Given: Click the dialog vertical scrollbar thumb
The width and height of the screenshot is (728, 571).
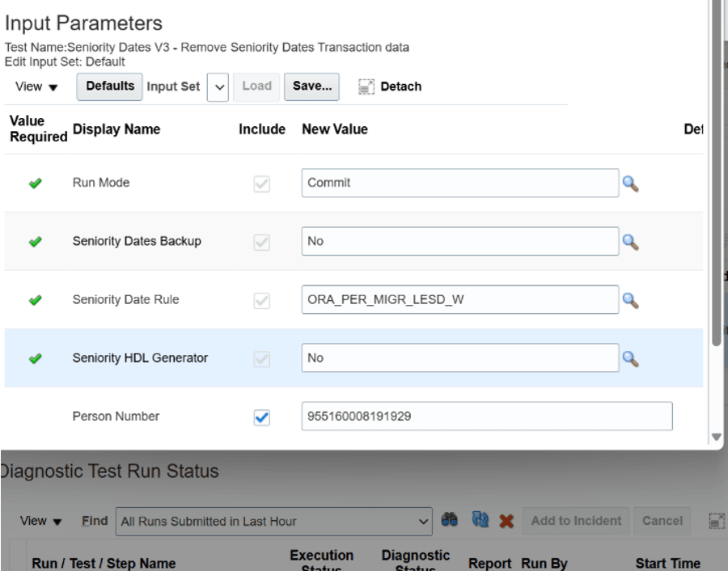Looking at the screenshot, I should pos(717,171).
